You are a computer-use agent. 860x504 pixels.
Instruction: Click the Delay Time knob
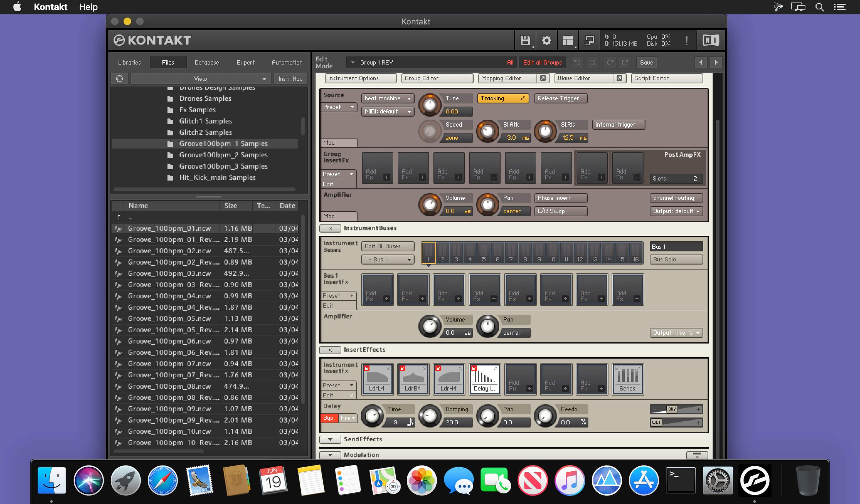[372, 416]
